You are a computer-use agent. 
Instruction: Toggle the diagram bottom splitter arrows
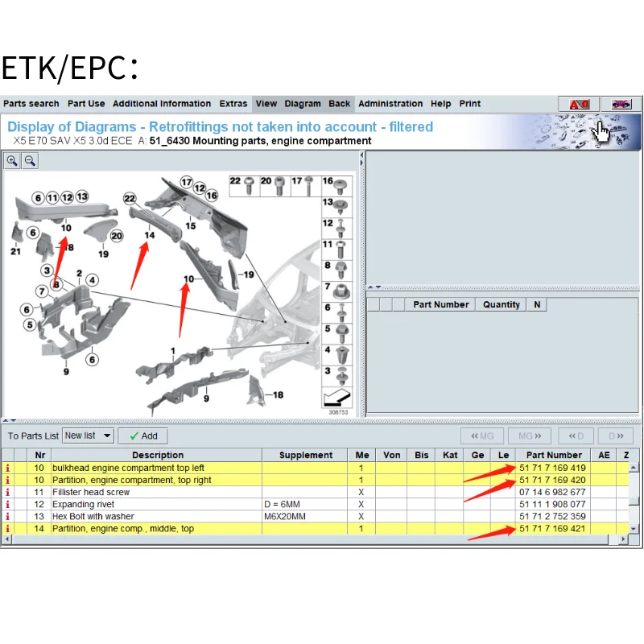(9, 420)
